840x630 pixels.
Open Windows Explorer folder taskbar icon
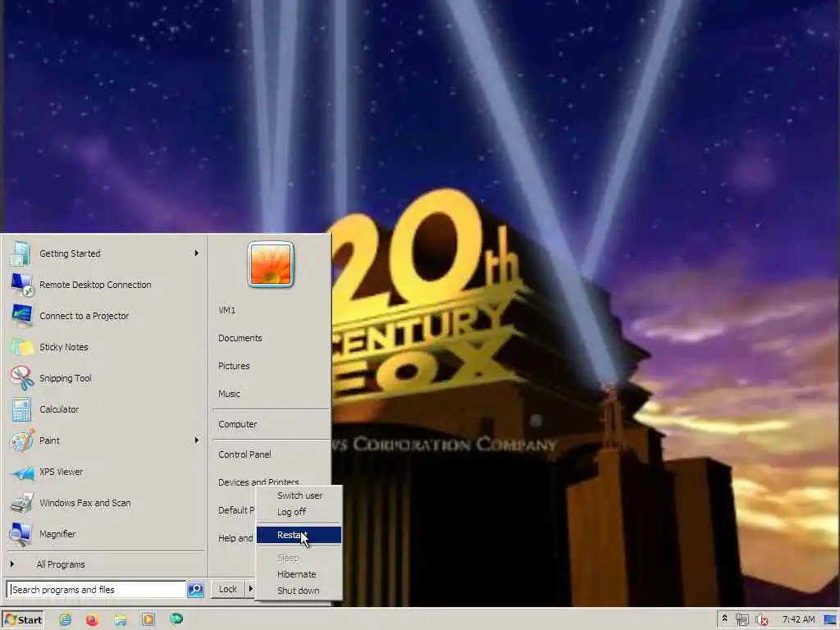pyautogui.click(x=121, y=620)
